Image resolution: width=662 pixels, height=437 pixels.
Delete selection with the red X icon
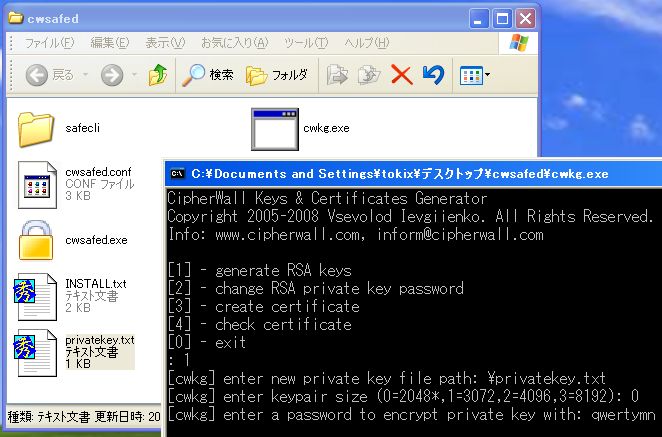(402, 75)
